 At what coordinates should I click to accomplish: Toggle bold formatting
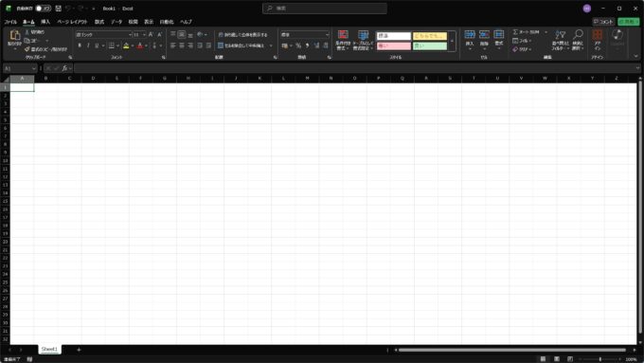pyautogui.click(x=80, y=45)
